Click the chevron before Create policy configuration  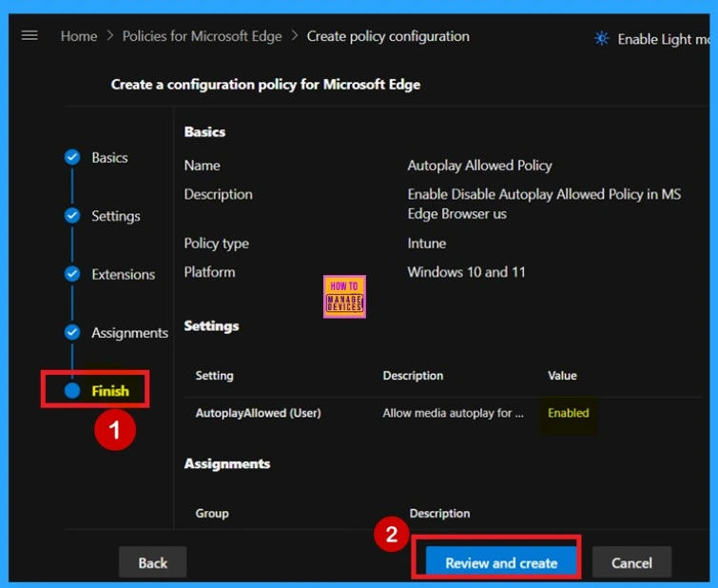click(x=295, y=36)
